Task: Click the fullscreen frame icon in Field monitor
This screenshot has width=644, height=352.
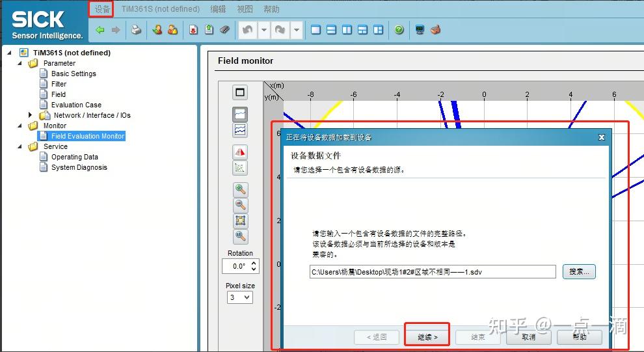Action: tap(240, 92)
